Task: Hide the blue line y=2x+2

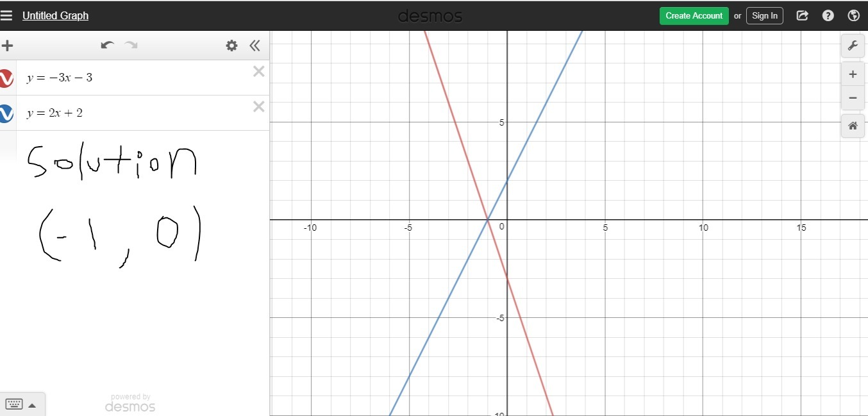Action: [6, 113]
